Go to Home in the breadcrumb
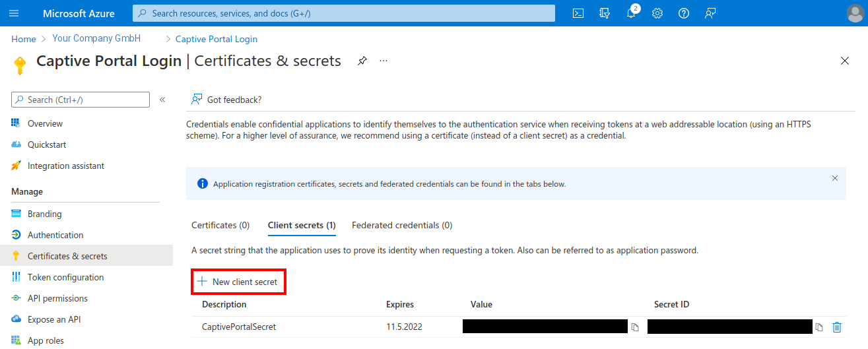The image size is (868, 349). pyautogui.click(x=24, y=39)
